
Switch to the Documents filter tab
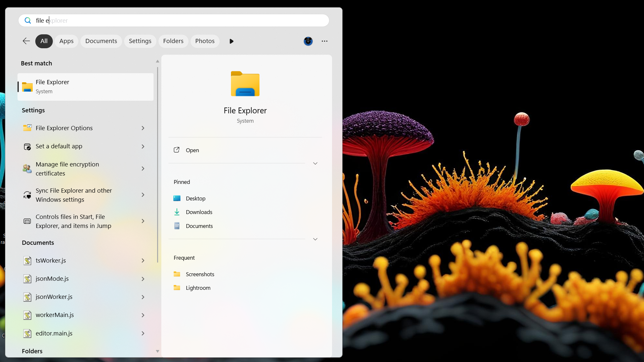[101, 41]
